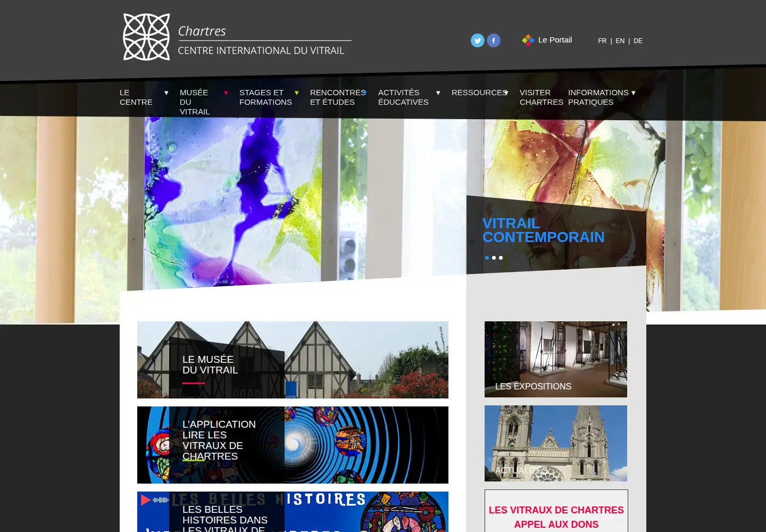Open the Musée du Vitrail menu
Screen dimensions: 766x532
coord(195,102)
